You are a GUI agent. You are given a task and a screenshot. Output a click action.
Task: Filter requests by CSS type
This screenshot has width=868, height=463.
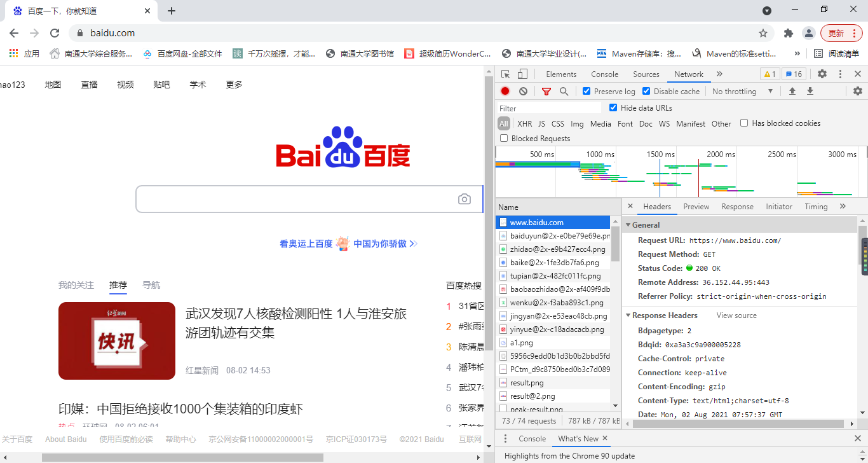558,124
